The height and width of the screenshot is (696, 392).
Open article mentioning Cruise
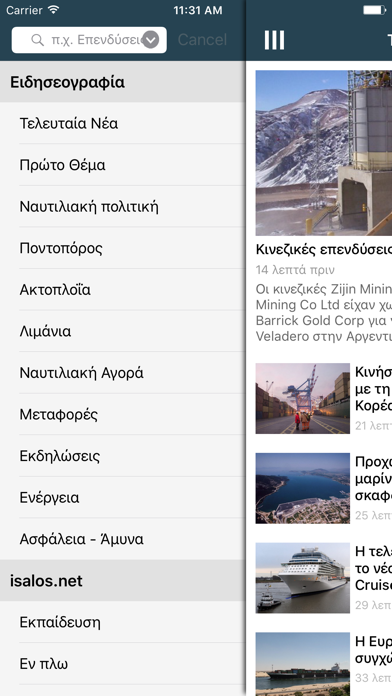point(373,568)
